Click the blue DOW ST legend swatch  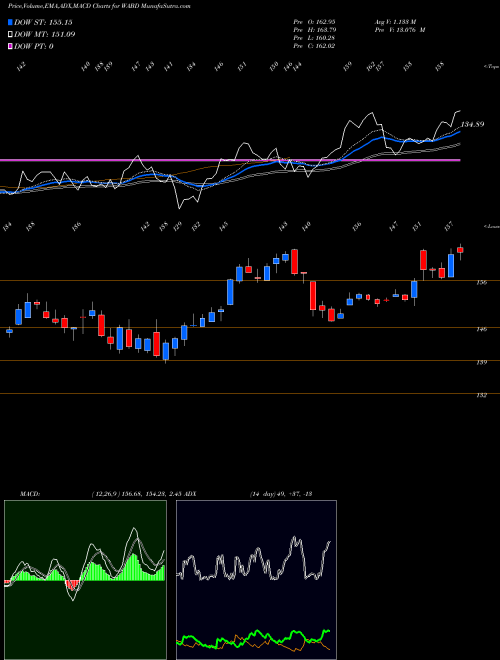point(10,22)
